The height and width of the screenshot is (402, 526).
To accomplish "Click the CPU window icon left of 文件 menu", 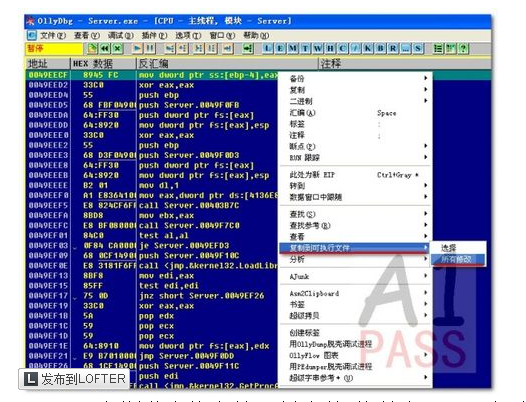I will tap(32, 35).
